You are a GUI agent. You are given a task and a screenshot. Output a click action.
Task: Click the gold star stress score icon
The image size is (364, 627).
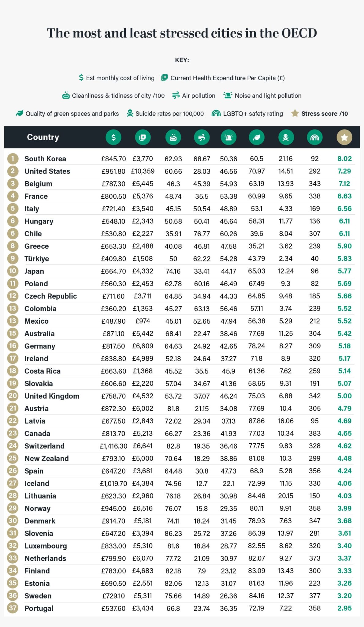[344, 137]
